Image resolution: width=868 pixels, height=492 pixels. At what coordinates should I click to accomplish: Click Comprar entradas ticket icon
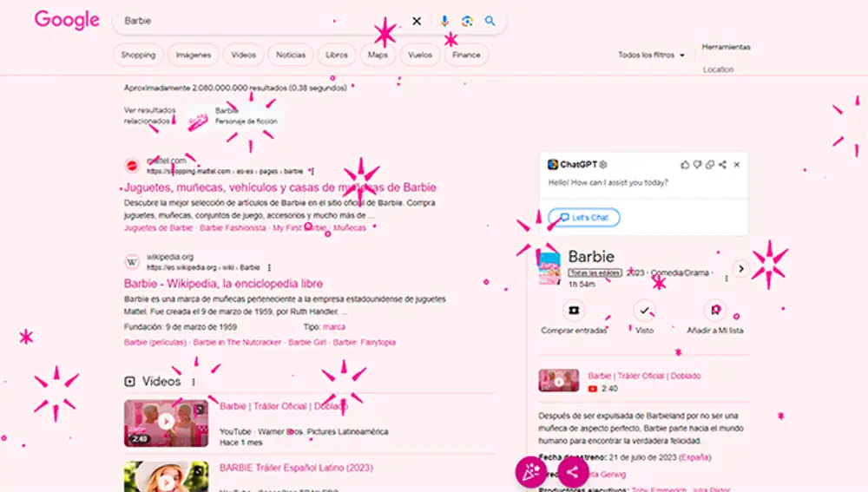pyautogui.click(x=574, y=311)
